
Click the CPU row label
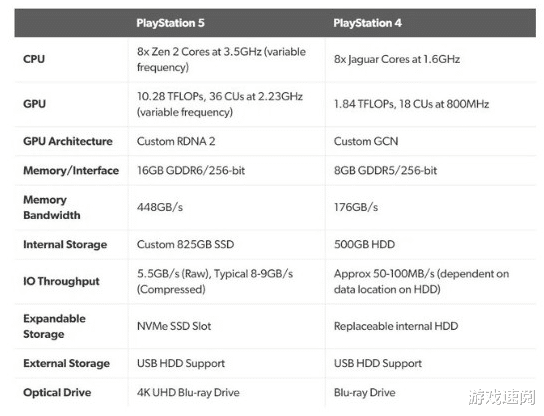click(34, 59)
